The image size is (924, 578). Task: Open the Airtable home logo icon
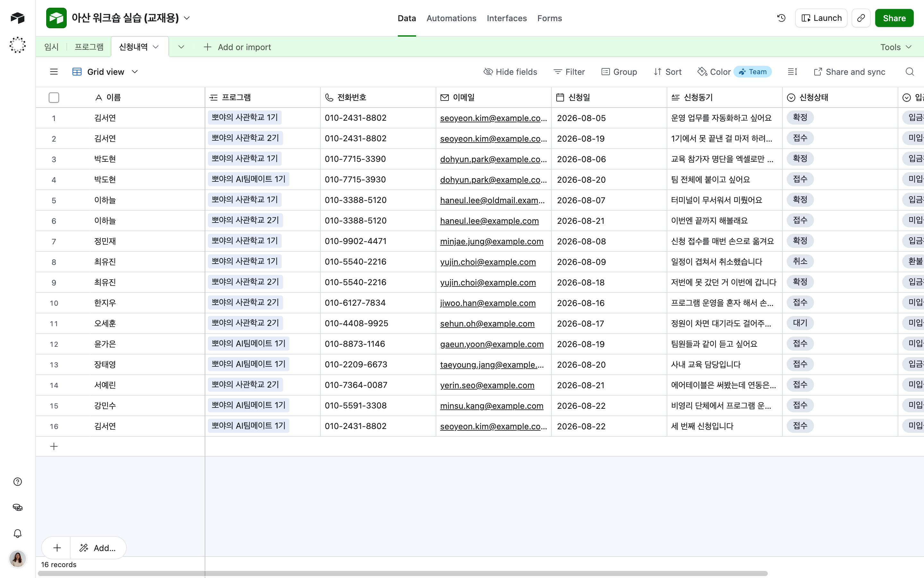click(18, 18)
